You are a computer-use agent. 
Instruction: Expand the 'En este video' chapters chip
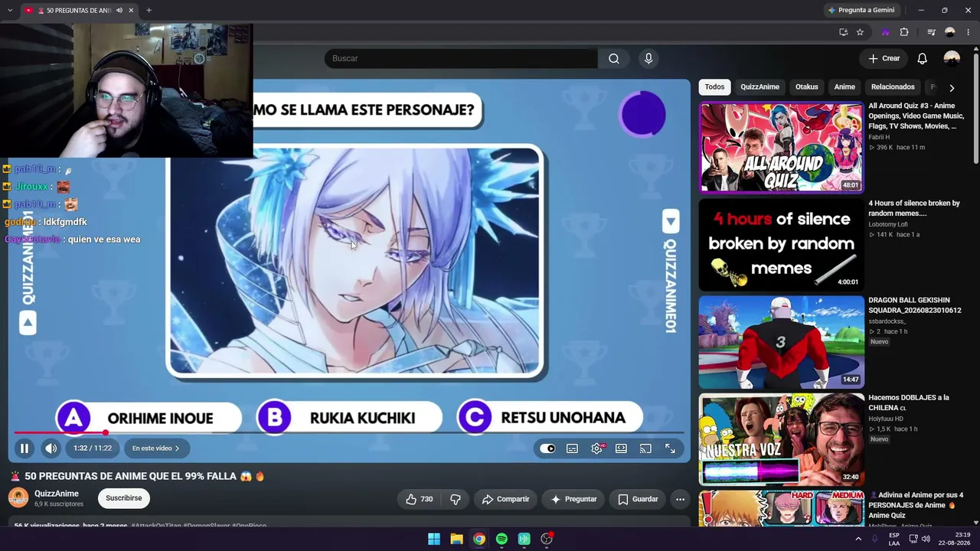155,448
